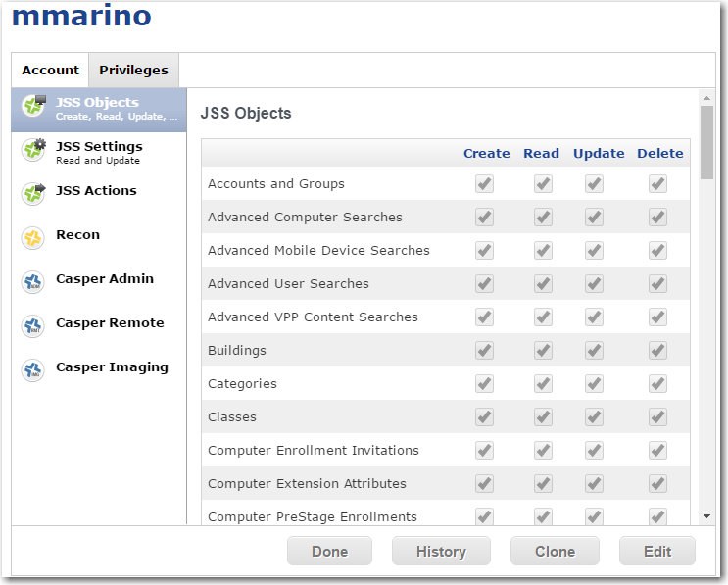The width and height of the screenshot is (728, 585).
Task: Toggle Update checkbox for Categories
Action: (595, 384)
